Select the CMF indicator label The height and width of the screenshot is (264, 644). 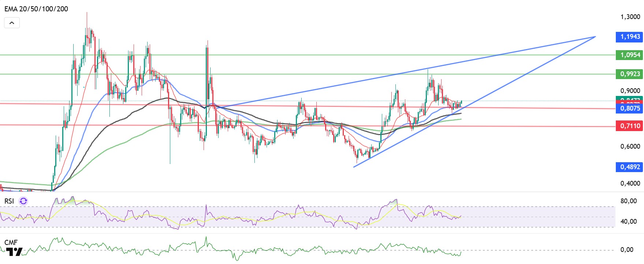point(11,242)
